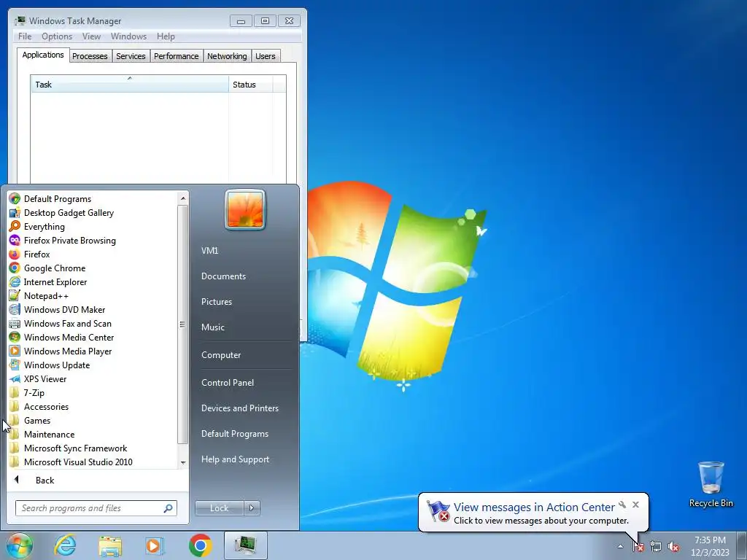Switch to the Services tab
Viewport: 747px width, 560px height.
[131, 56]
